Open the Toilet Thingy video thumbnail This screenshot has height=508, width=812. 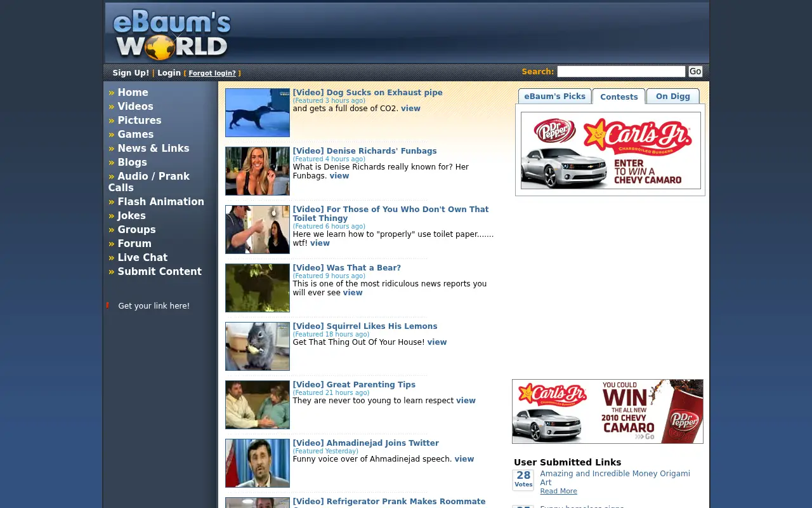pyautogui.click(x=258, y=229)
